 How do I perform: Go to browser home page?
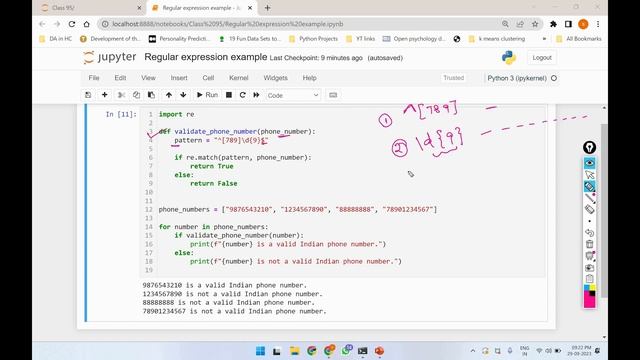tap(87, 24)
